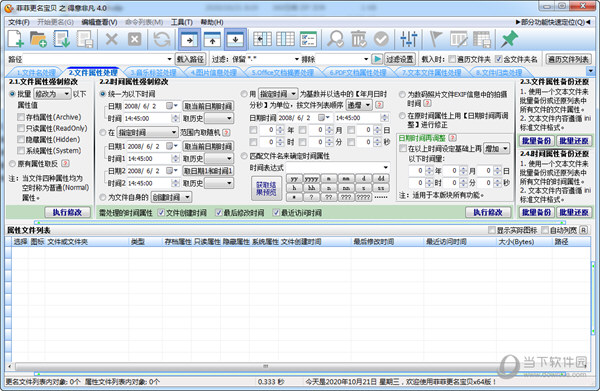This screenshot has width=600, height=391.
Task: Switch to the 1.文件名处理 tab
Action: pos(36,72)
